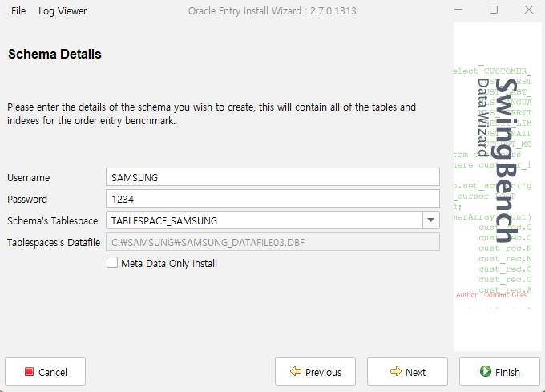Advance with the Next arrow button

click(396, 372)
